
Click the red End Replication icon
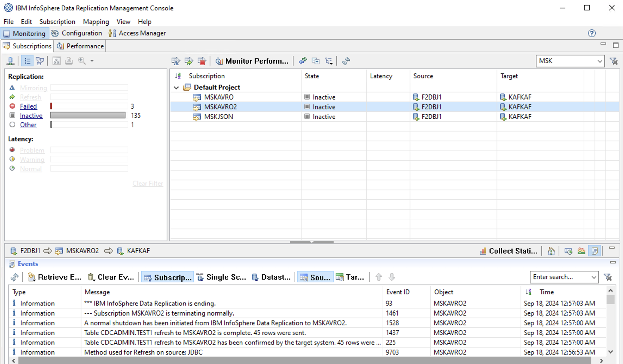202,61
